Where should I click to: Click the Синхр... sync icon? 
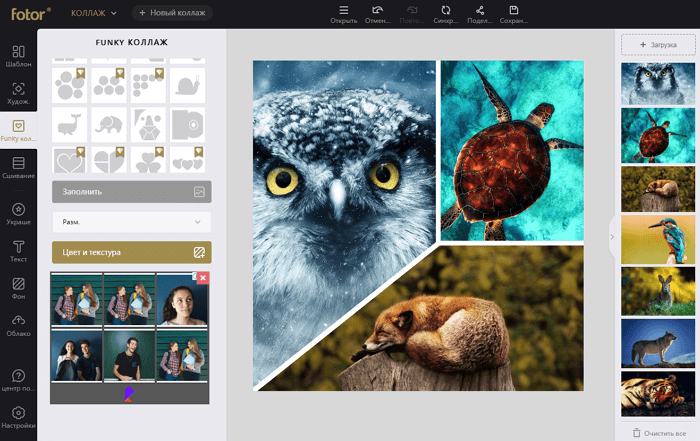tap(444, 15)
